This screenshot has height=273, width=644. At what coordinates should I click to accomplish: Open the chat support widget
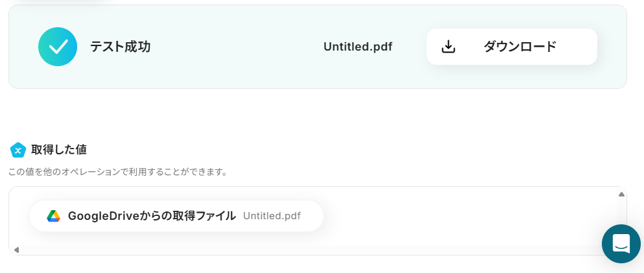pos(621,244)
